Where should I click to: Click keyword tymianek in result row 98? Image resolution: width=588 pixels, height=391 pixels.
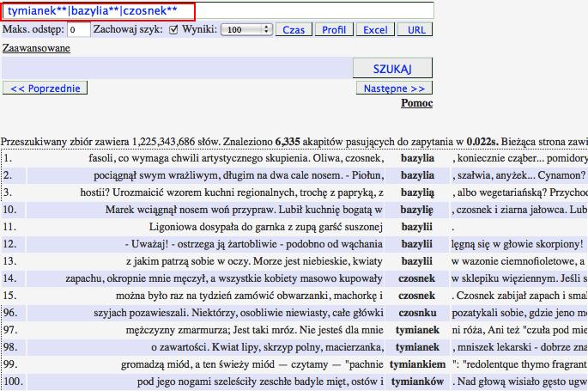417,347
